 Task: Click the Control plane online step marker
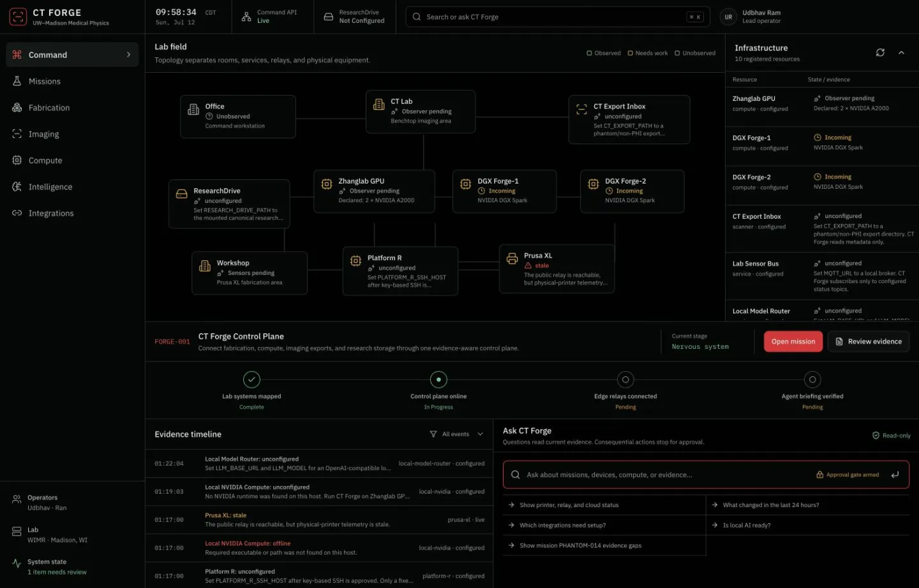pos(438,379)
